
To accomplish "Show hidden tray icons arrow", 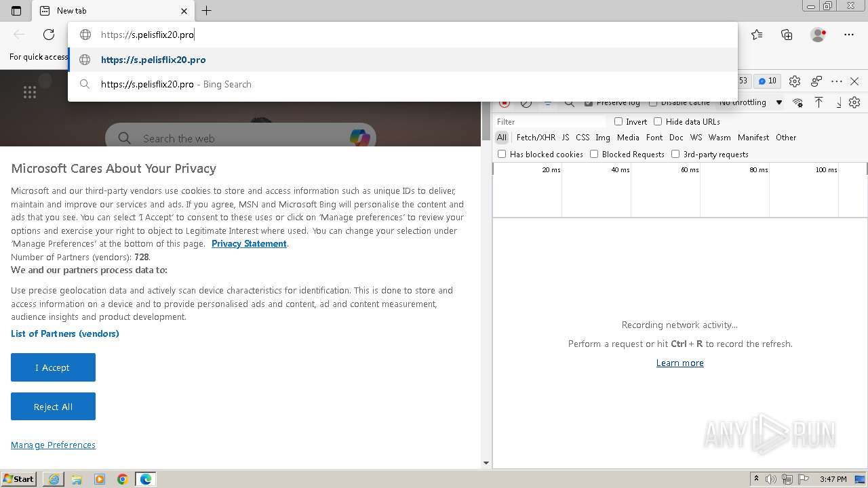I will pos(757,479).
